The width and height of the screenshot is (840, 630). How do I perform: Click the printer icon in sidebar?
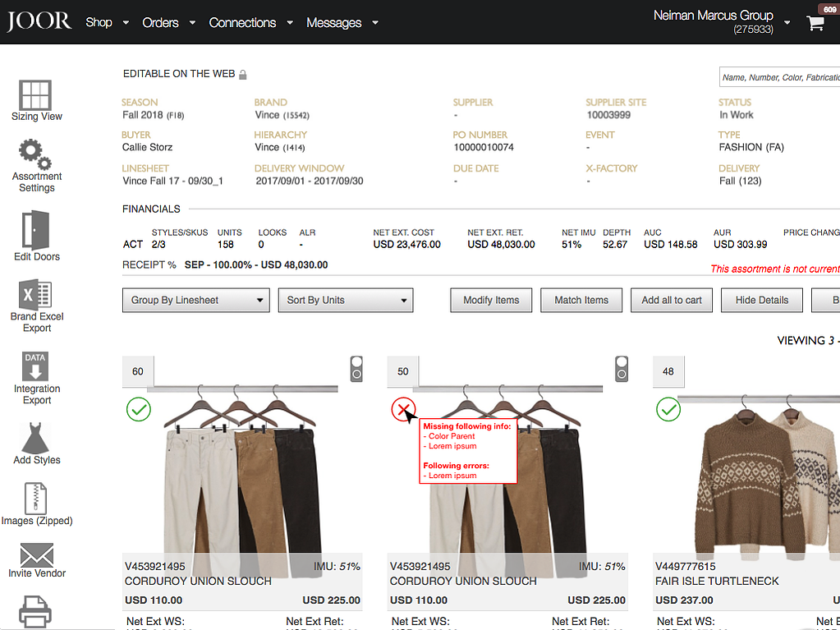pos(35,611)
